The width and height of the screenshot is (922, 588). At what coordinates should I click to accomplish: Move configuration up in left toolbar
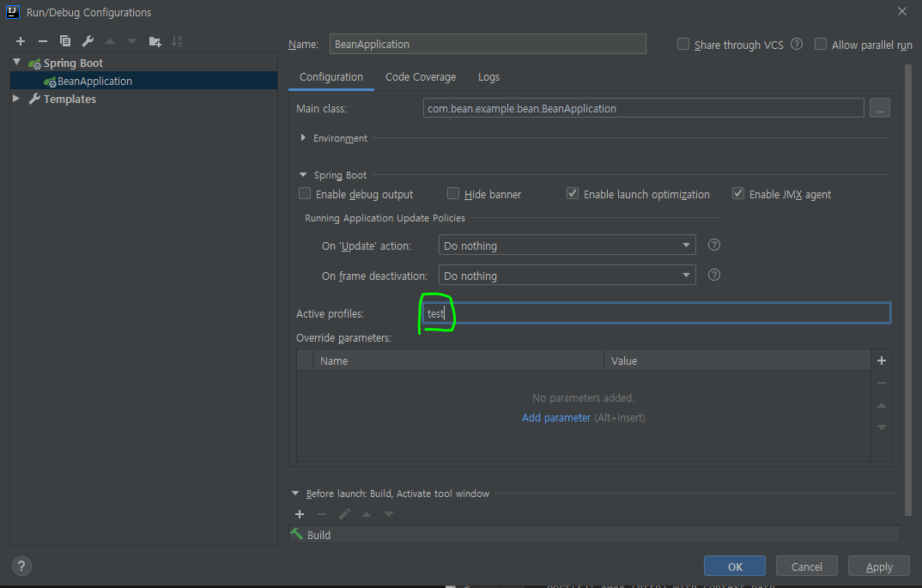point(109,41)
